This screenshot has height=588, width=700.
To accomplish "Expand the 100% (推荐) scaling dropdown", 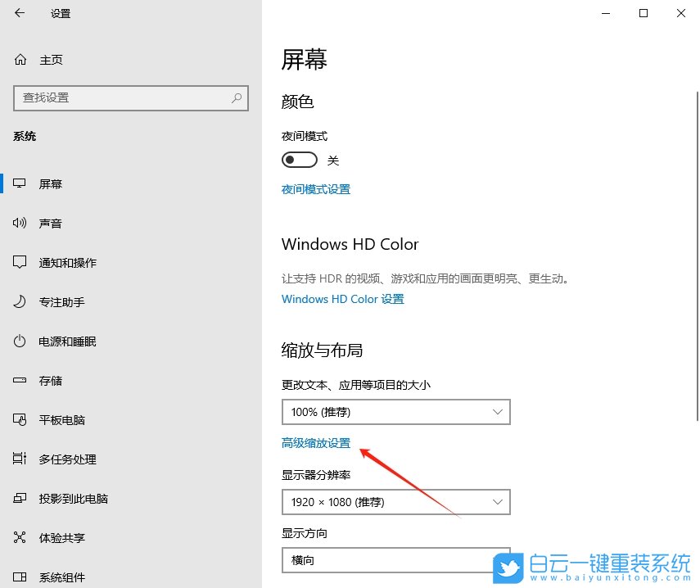I will [x=395, y=412].
